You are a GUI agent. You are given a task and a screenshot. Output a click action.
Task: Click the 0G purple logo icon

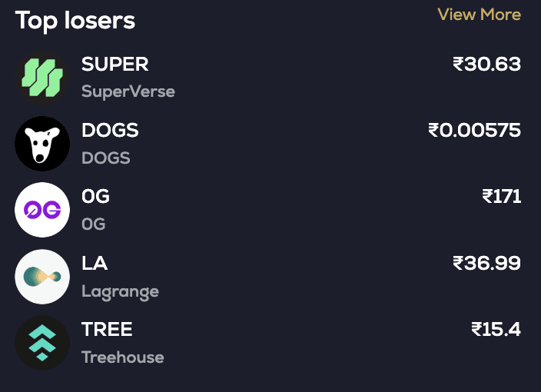pyautogui.click(x=42, y=210)
